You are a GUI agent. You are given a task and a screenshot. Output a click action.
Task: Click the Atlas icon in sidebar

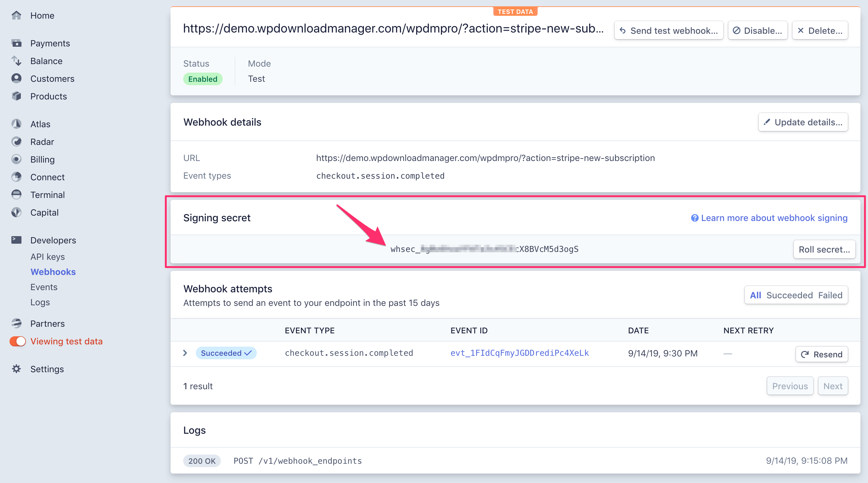click(x=16, y=124)
